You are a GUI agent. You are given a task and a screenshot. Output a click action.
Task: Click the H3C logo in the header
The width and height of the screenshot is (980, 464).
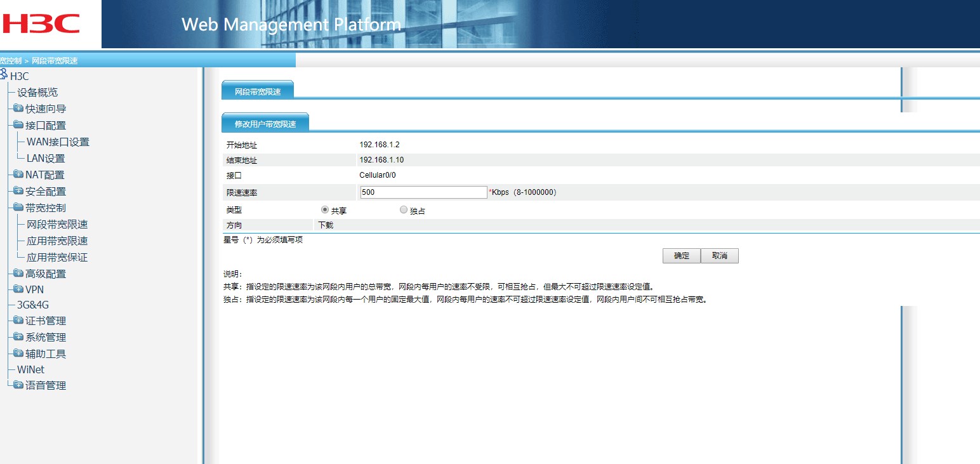[41, 24]
